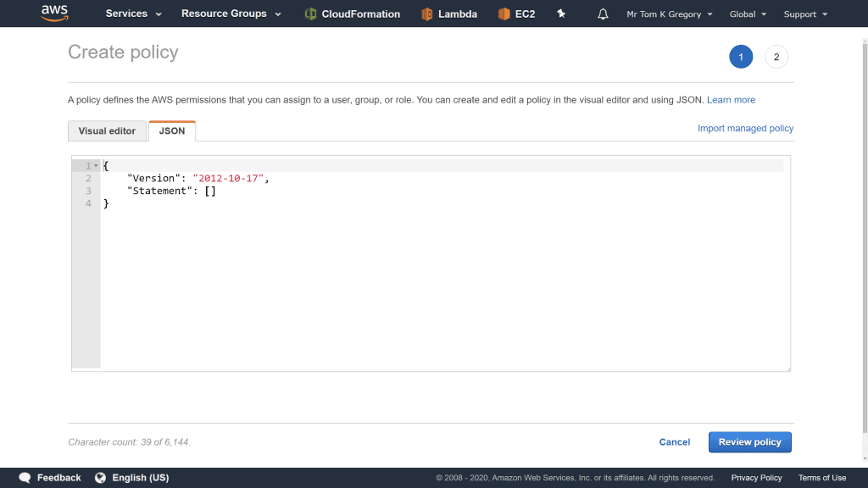Expand the Services dropdown menu
The height and width of the screenshot is (488, 868).
pos(133,14)
